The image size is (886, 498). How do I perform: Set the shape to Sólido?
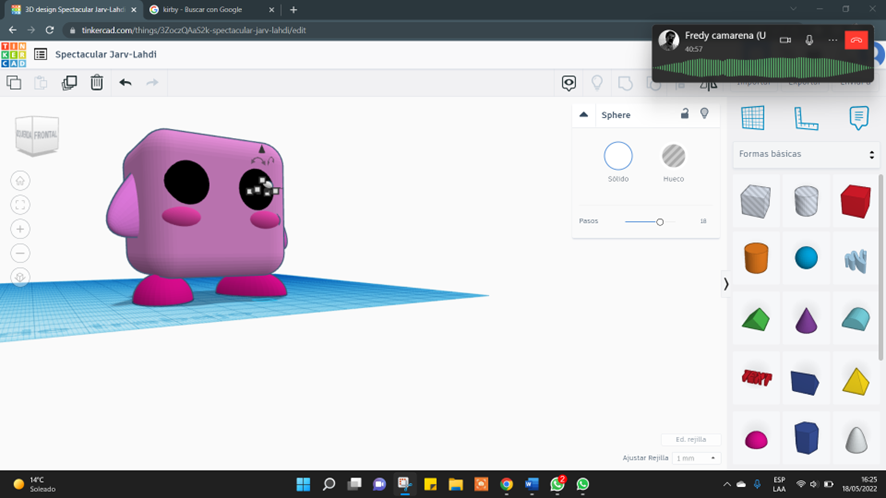click(618, 156)
